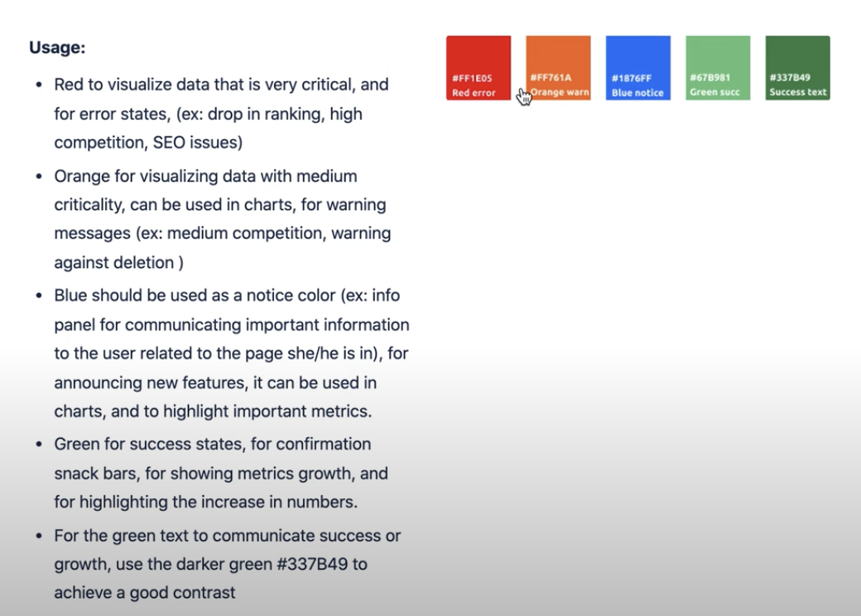Select the dark green Success text swatch

click(x=797, y=58)
